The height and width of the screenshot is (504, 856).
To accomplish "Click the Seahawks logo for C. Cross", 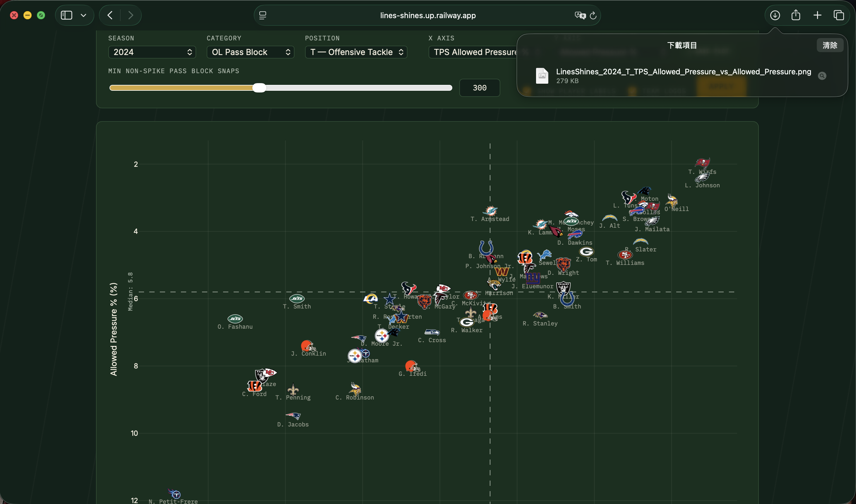I will [432, 332].
